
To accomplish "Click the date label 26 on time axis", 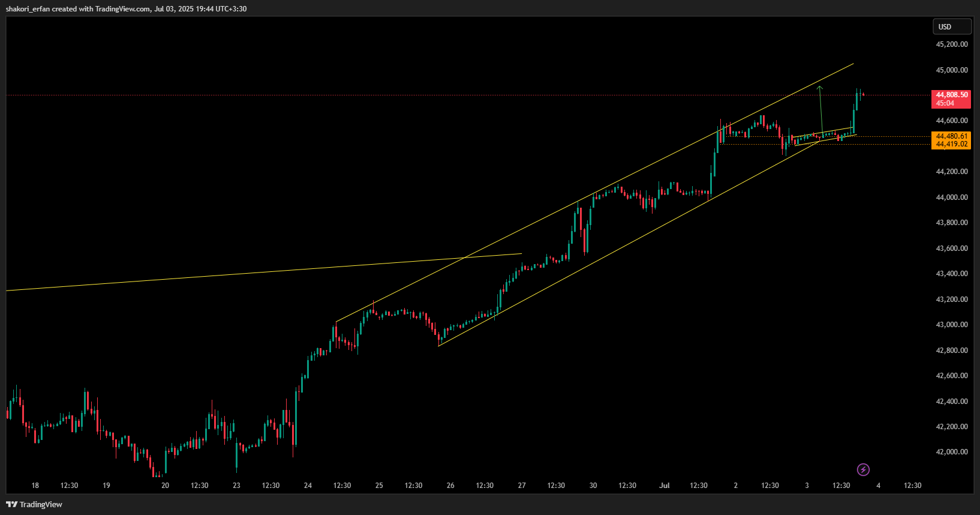I will pyautogui.click(x=450, y=486).
